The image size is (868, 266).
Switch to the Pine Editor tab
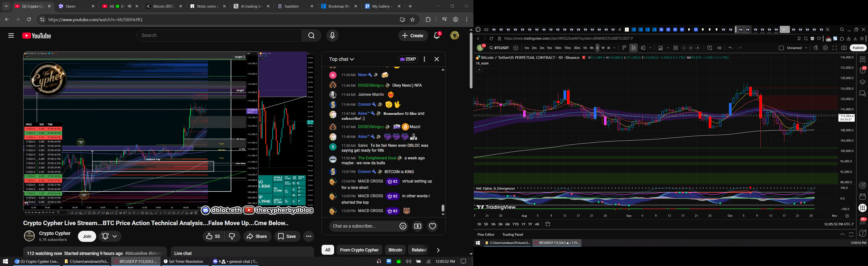point(486,235)
